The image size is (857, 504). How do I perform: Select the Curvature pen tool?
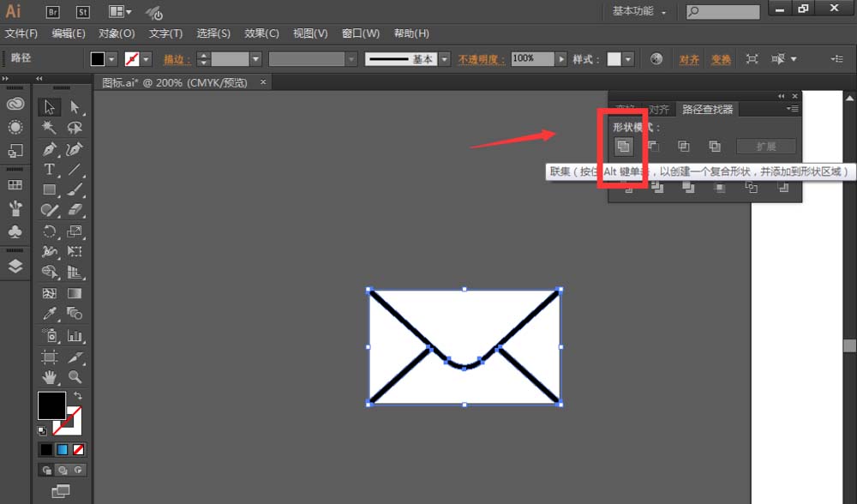[75, 148]
